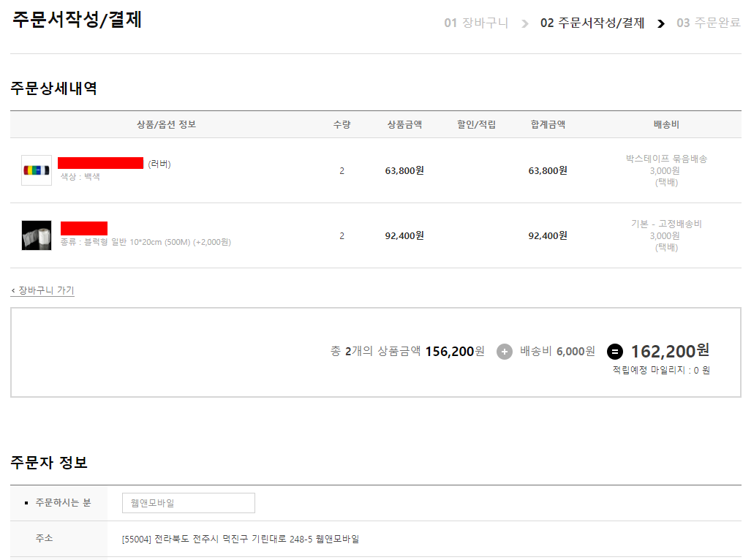The height and width of the screenshot is (560, 743).
Task: Go to the 01 장바구니 step
Action: [476, 23]
